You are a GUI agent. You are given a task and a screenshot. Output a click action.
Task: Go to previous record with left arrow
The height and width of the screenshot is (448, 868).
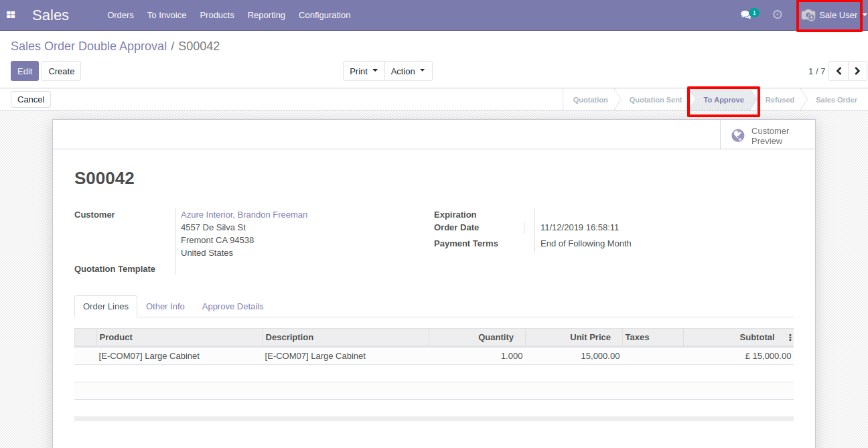pos(838,71)
